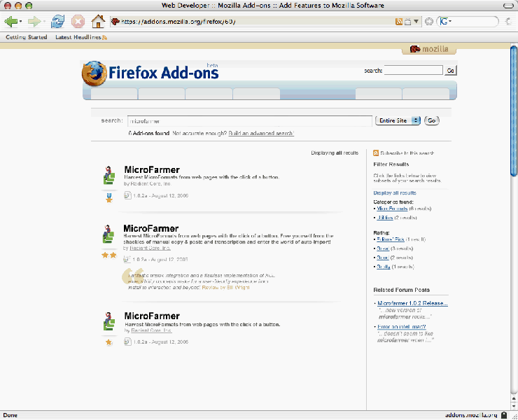The image size is (518, 420).
Task: Click the round Go icon beside the address bar
Action: coord(429,22)
